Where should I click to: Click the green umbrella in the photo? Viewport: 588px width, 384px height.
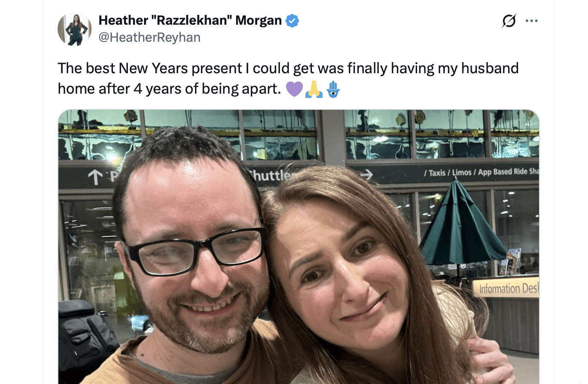(x=461, y=226)
